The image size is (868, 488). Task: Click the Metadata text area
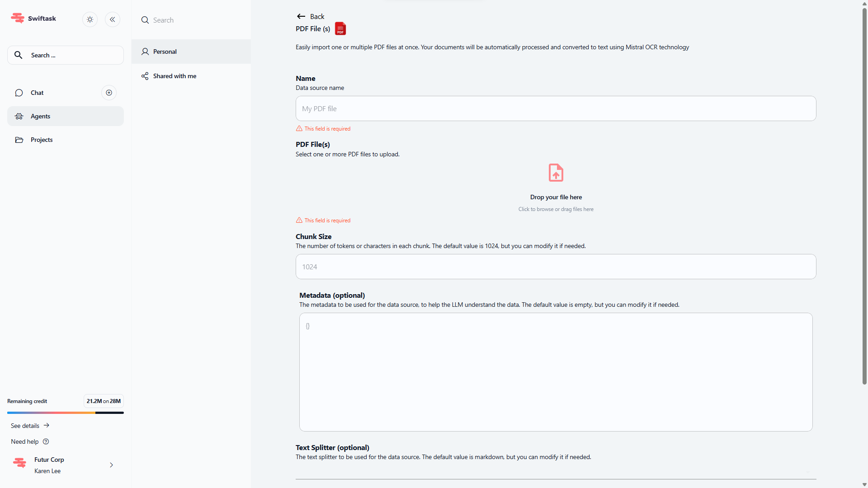556,372
